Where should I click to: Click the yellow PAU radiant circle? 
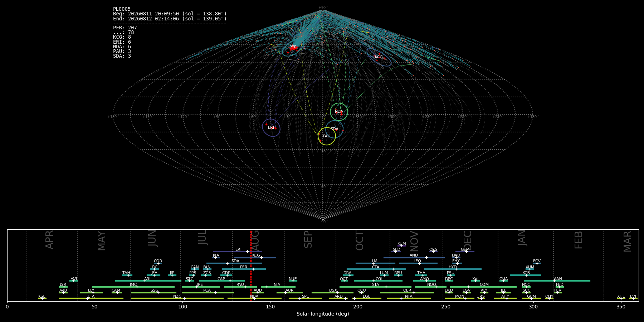(x=327, y=136)
